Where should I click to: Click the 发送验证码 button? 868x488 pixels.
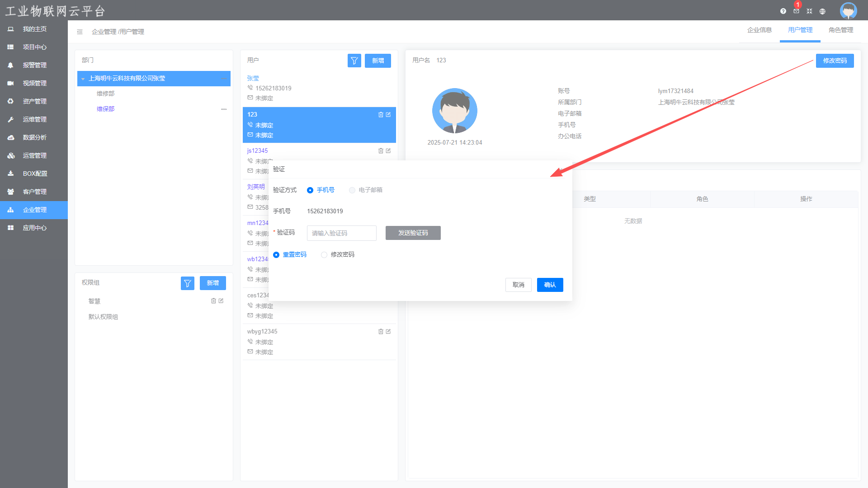click(x=413, y=233)
